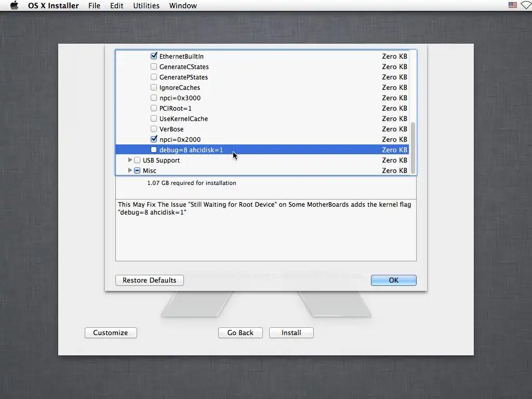
Task: Uncheck the npci=0x2000 checkbox
Action: [x=154, y=139]
